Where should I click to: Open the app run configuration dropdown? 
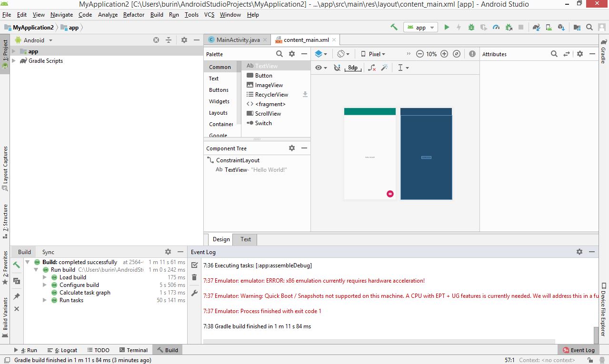coord(420,28)
